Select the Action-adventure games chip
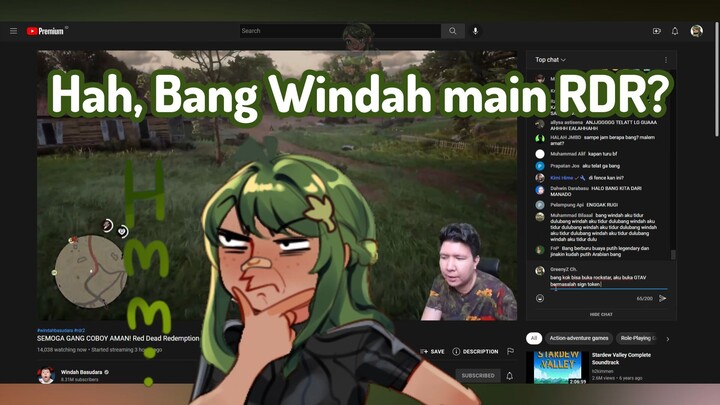This screenshot has width=720, height=405. click(x=579, y=338)
